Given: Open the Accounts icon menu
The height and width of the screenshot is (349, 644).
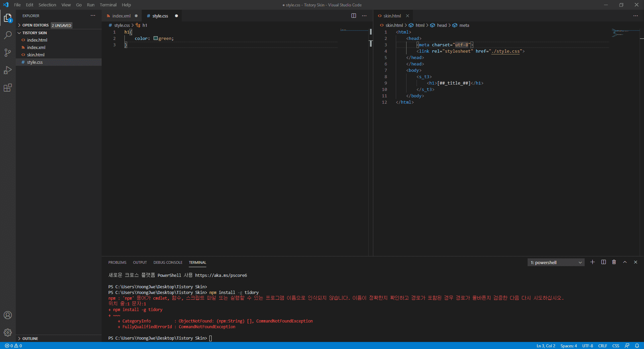Looking at the screenshot, I should click(x=8, y=315).
